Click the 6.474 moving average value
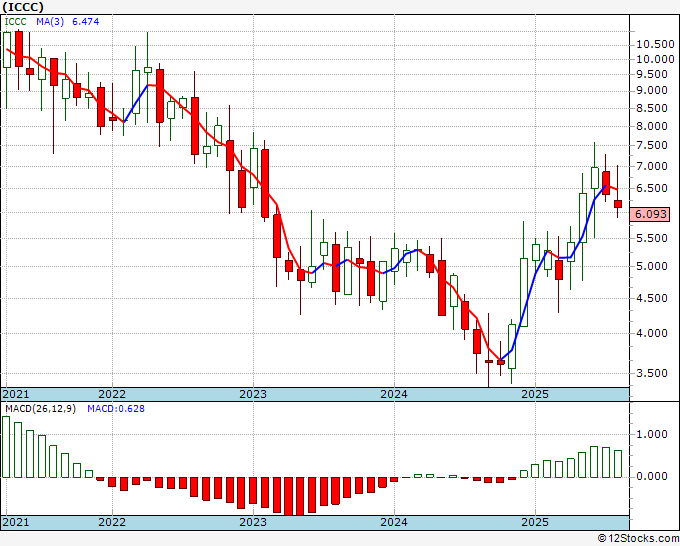Viewport: 680px width, 546px height. click(85, 21)
